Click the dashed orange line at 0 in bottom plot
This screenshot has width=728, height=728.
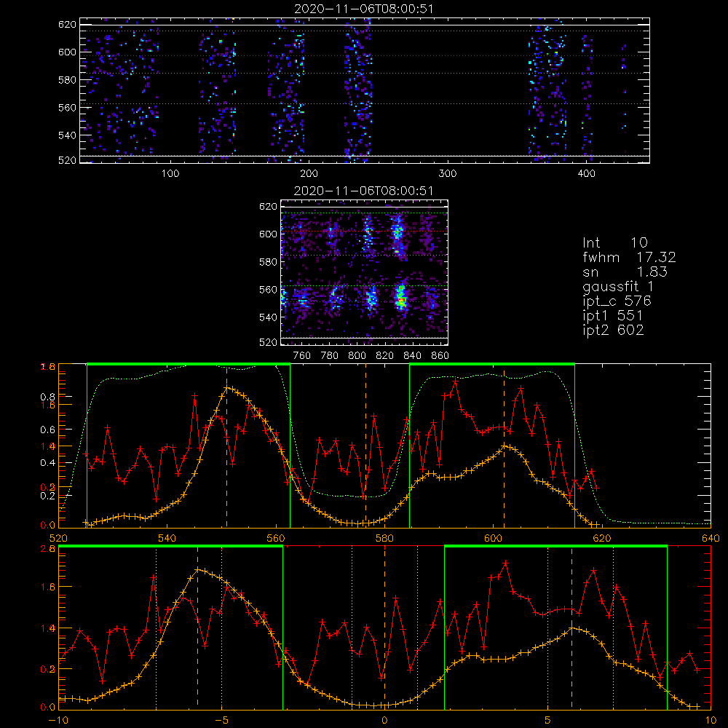[384, 627]
